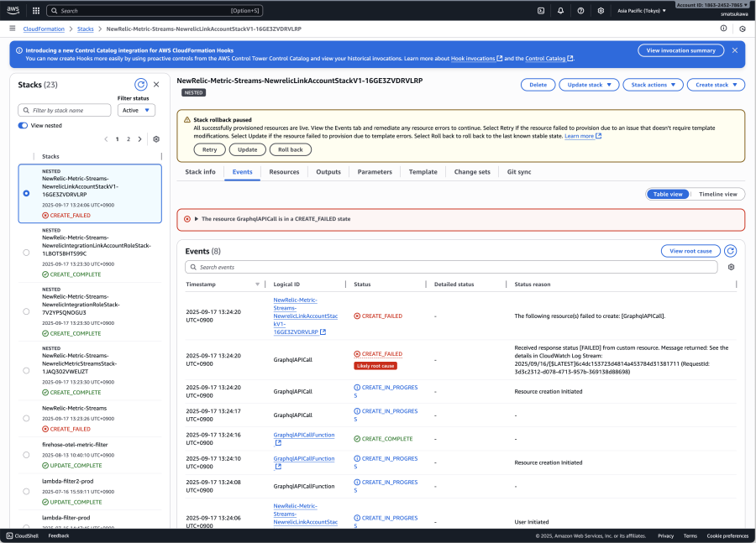Open the Stack actions dropdown
The image size is (756, 543).
click(654, 85)
